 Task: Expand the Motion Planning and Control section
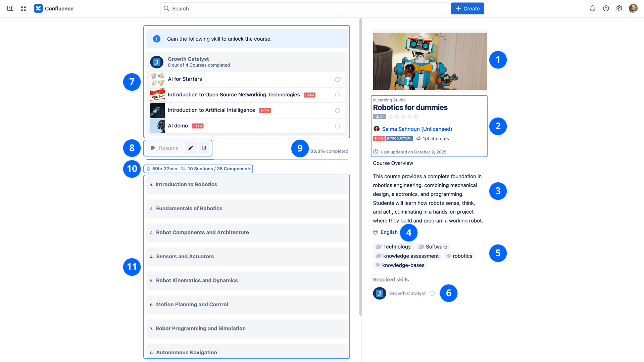(x=247, y=305)
